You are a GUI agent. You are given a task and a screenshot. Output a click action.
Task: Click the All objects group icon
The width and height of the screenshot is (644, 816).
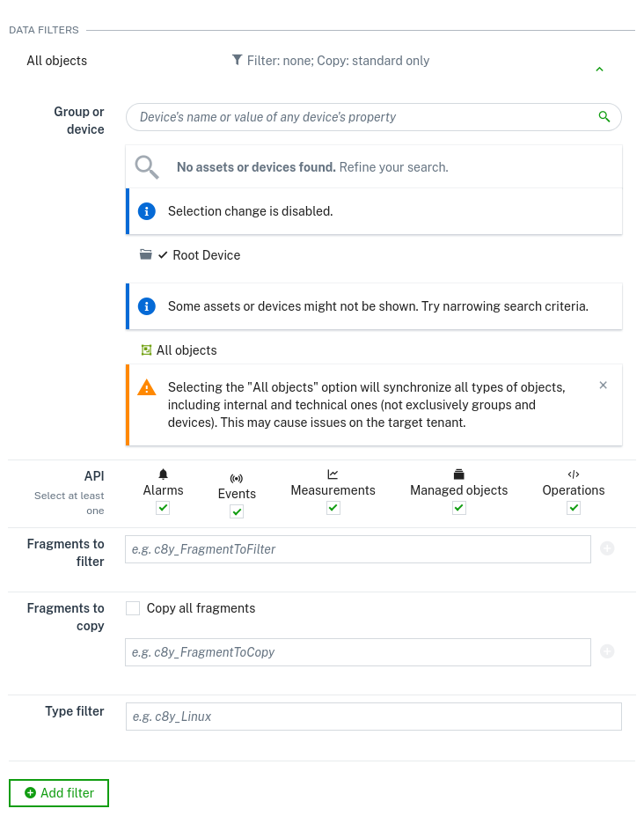pos(146,349)
